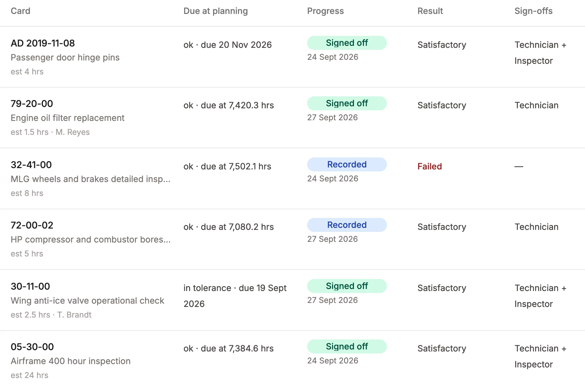Click Recorded badge for card 72-00-02
585x392 pixels.
coord(347,225)
